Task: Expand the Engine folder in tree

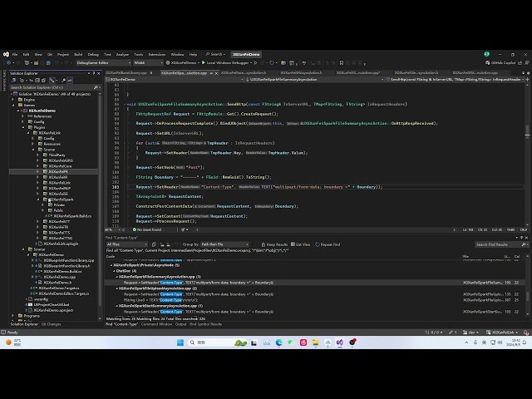Action: click(13, 100)
